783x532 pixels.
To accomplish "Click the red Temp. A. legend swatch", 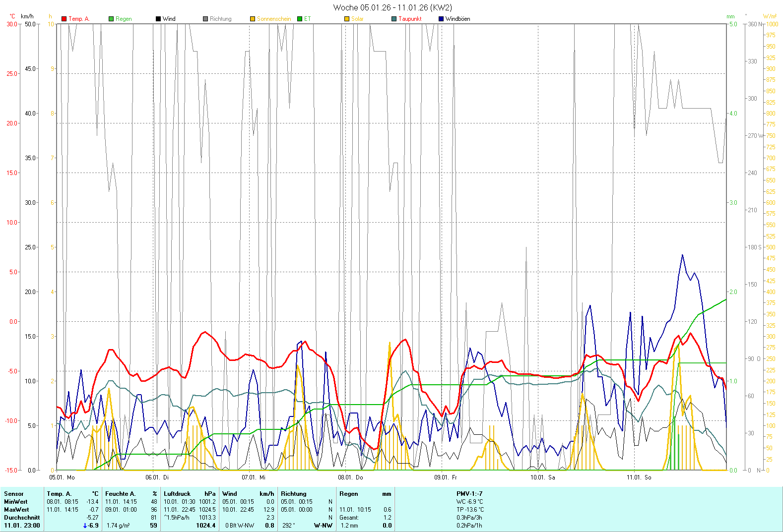I will (64, 19).
